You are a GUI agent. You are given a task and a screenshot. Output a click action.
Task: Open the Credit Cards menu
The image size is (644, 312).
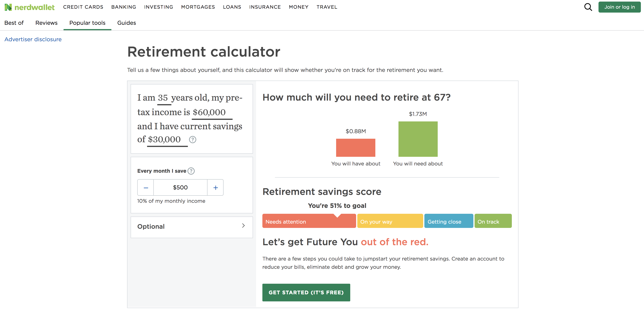pos(83,7)
